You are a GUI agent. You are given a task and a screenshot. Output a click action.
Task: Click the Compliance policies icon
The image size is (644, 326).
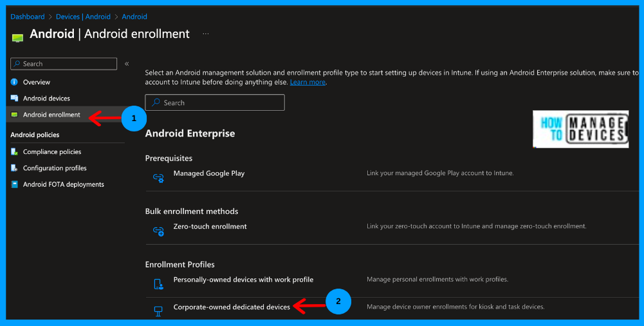click(14, 151)
